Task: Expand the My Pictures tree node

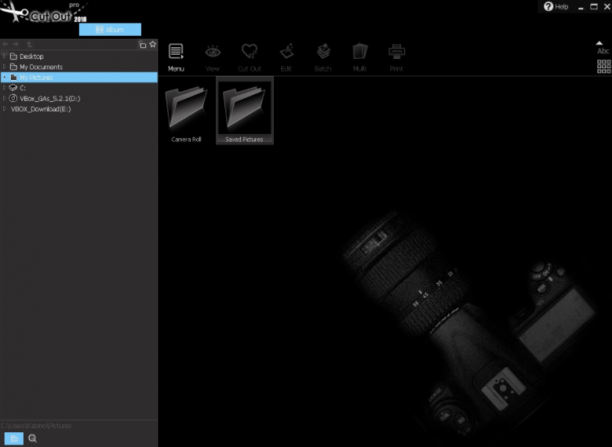Action: [x=4, y=77]
